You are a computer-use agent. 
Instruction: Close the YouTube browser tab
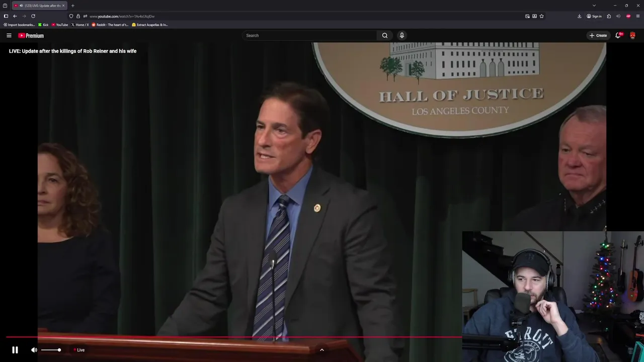pos(63,6)
